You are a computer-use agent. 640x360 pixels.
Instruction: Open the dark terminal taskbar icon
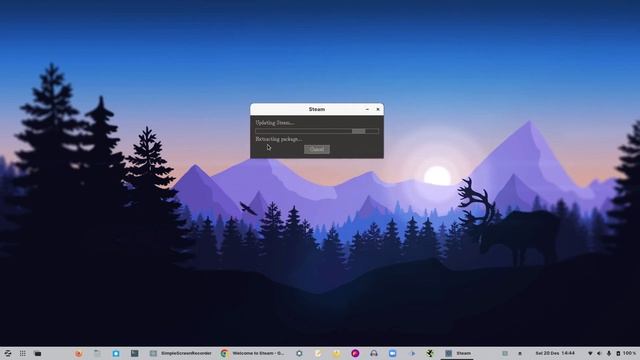pos(134,353)
